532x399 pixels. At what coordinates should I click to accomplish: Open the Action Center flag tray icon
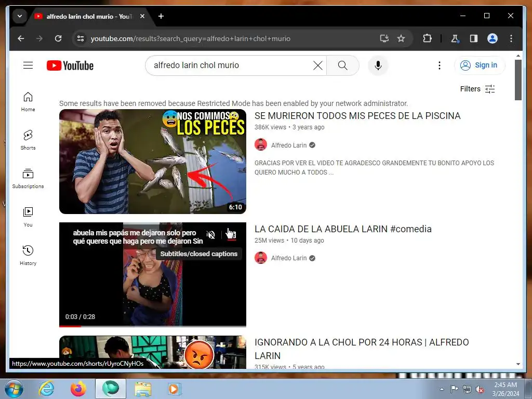click(x=454, y=389)
